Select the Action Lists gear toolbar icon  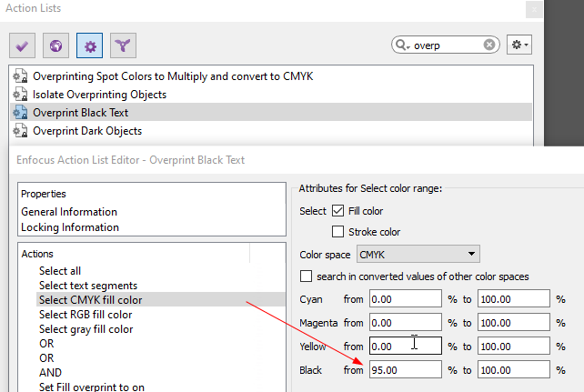coord(89,45)
